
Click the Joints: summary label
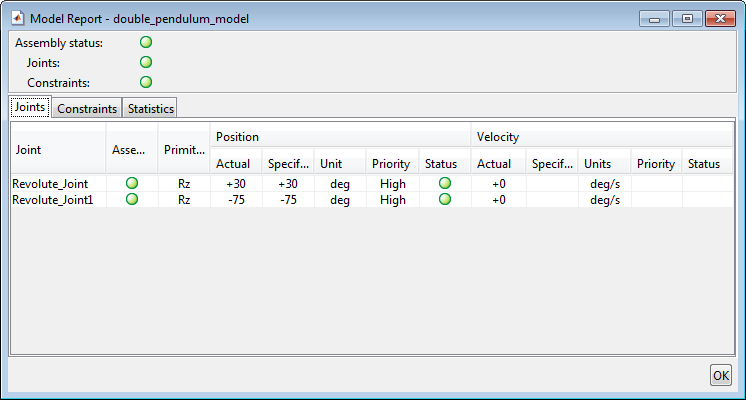click(43, 63)
